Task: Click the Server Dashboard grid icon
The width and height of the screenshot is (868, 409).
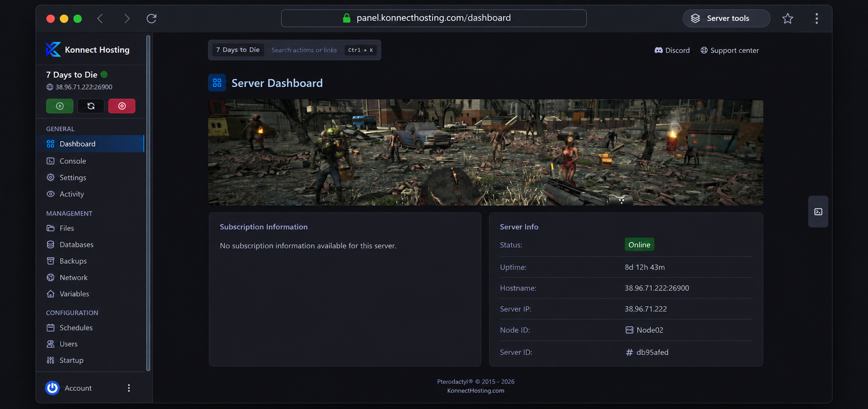Action: coord(217,83)
